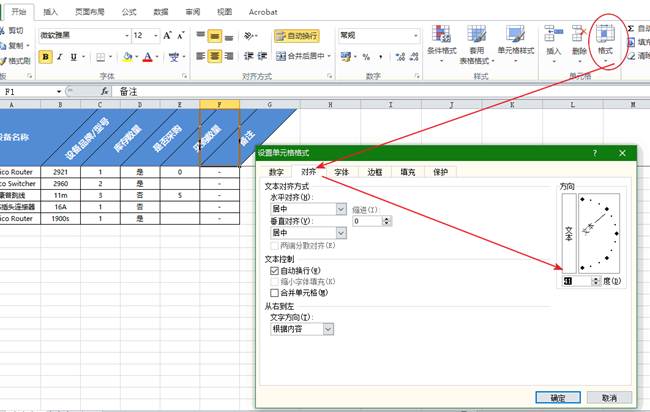Toggle Italic formatting in the ribbon

[x=60, y=57]
